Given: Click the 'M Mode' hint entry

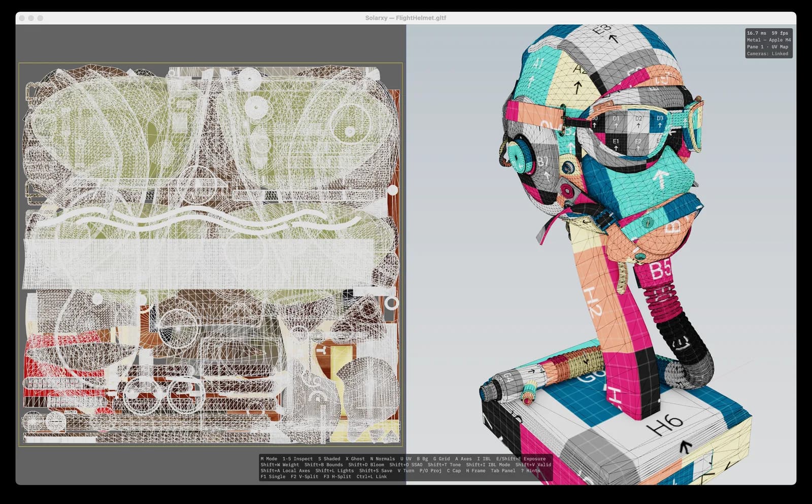Looking at the screenshot, I should (269, 459).
